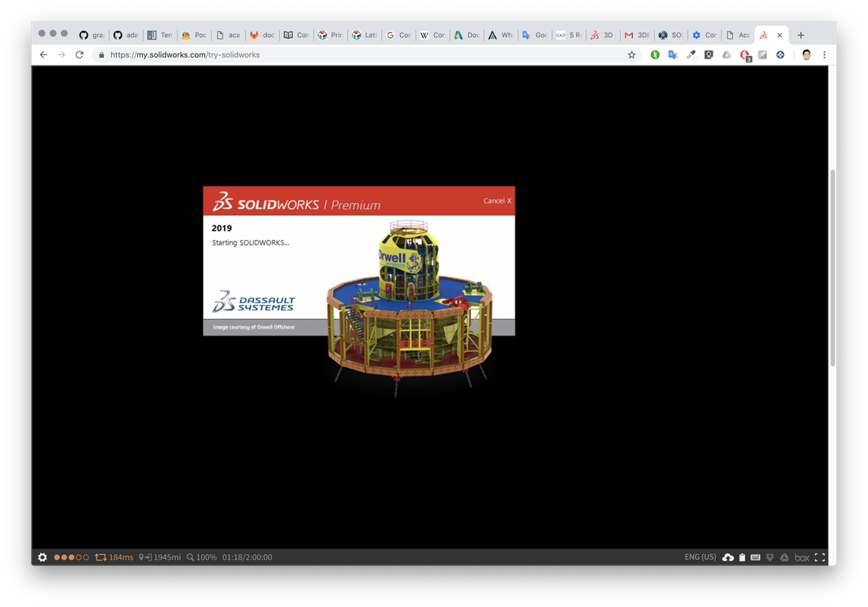The height and width of the screenshot is (607, 868).
Task: Switch to the 'aca' tab
Action: click(x=227, y=35)
